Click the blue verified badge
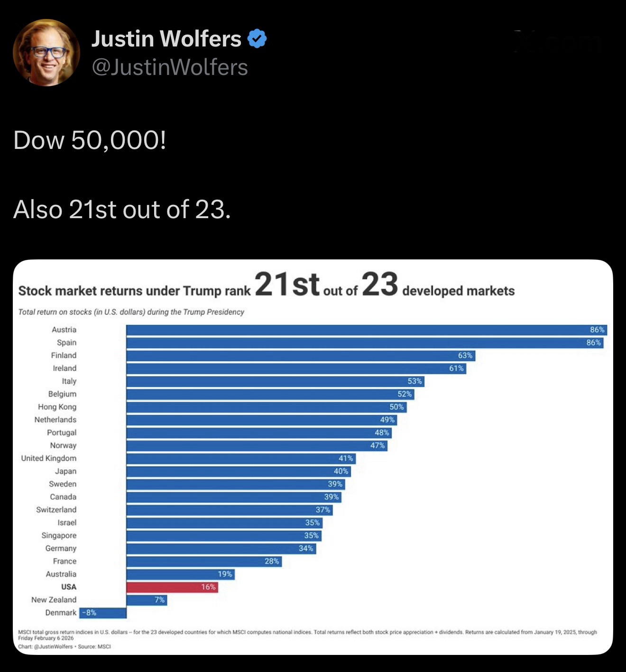This screenshot has width=626, height=672. point(257,38)
